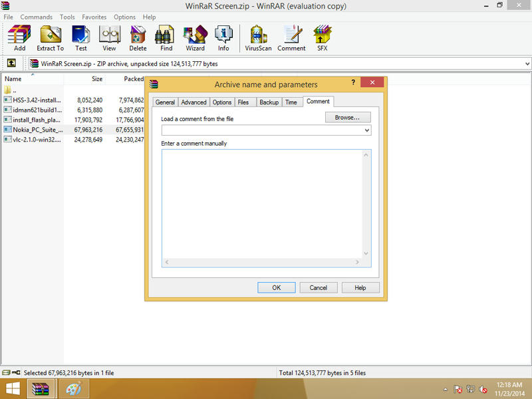The image size is (532, 399).
Task: Switch to the Options tab in dialog
Action: 222,102
